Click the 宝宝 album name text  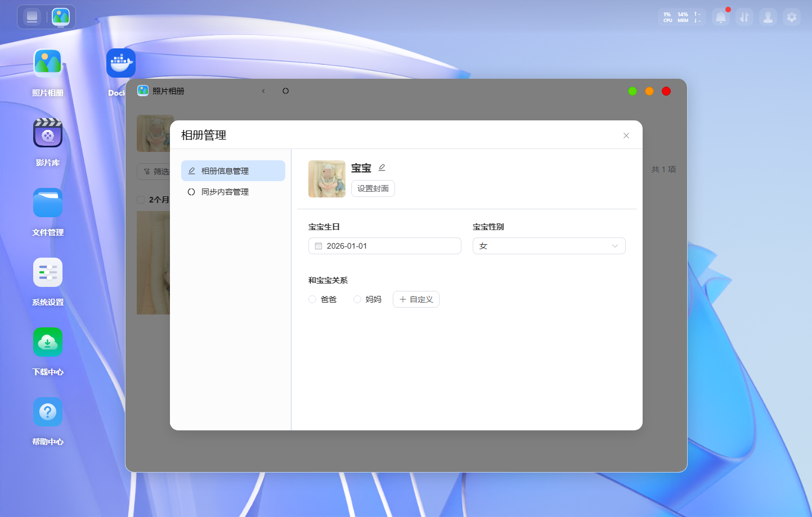click(x=361, y=168)
